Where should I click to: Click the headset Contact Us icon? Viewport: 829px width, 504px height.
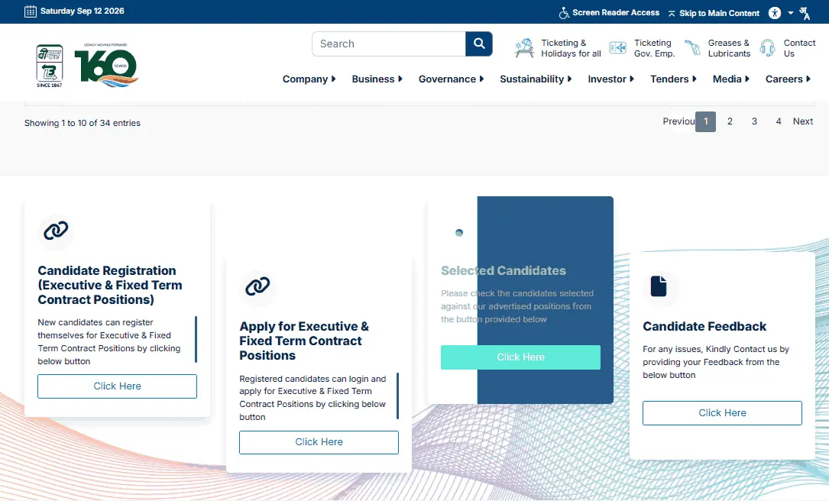767,48
